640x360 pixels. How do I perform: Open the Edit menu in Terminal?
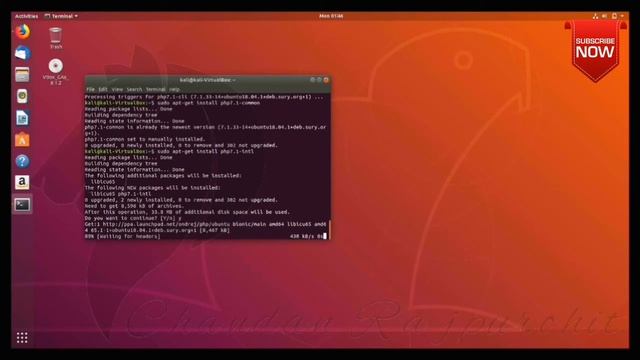103,89
